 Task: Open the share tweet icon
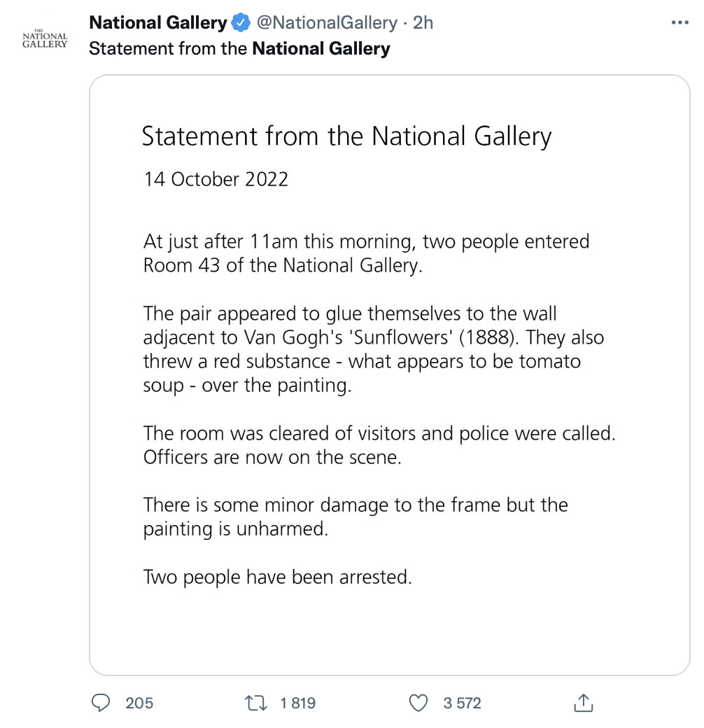(584, 703)
